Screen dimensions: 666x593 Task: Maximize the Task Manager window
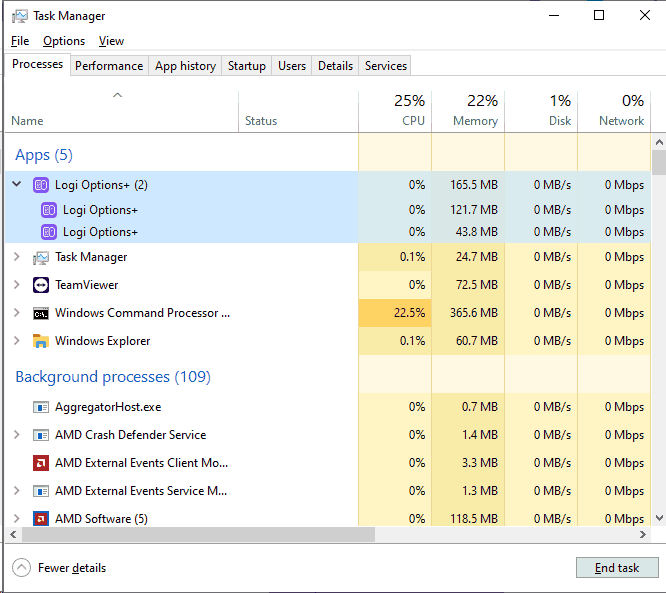pyautogui.click(x=599, y=15)
